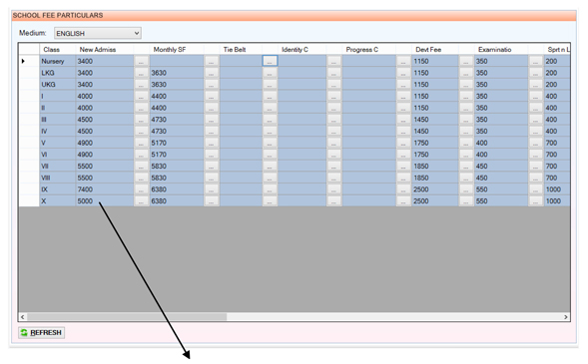
Task: Click the horizontal scrollbar right arrow
Action: [x=566, y=317]
